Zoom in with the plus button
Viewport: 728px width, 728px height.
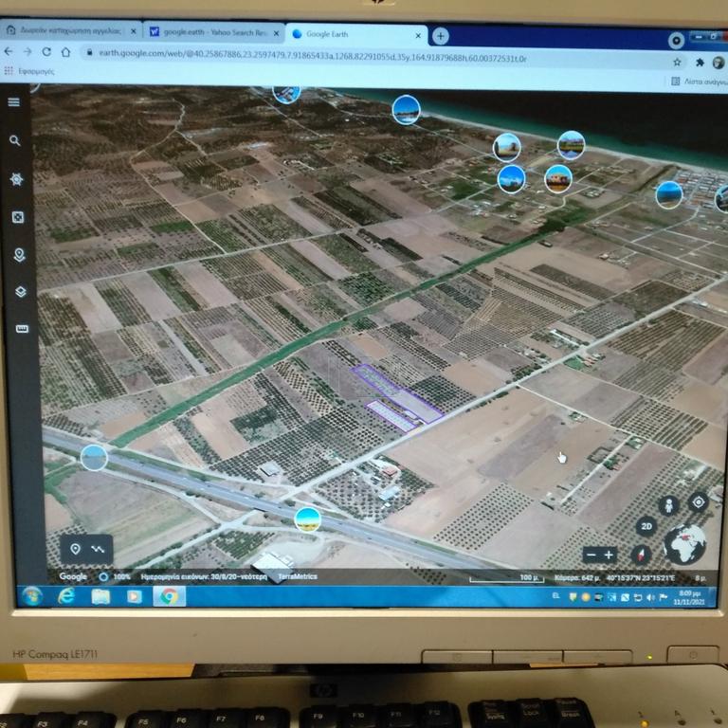point(609,555)
